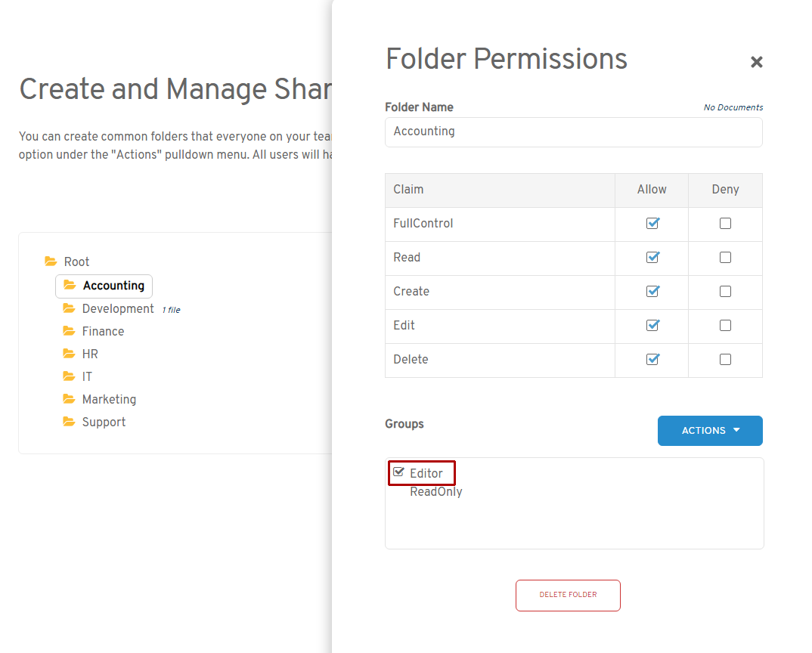Screen dimensions: 812x653
Task: Uncheck the Editor group checkbox
Action: pyautogui.click(x=399, y=472)
